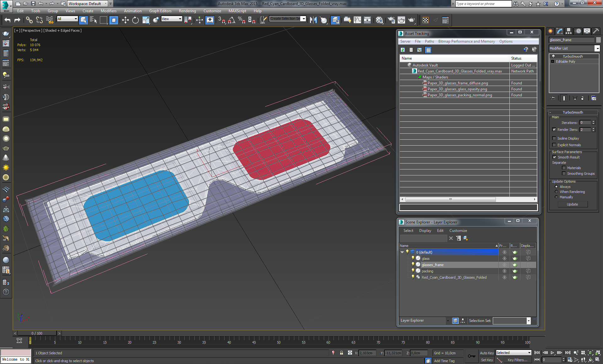Enable Isoline Display checkbox
The width and height of the screenshot is (603, 364).
554,138
